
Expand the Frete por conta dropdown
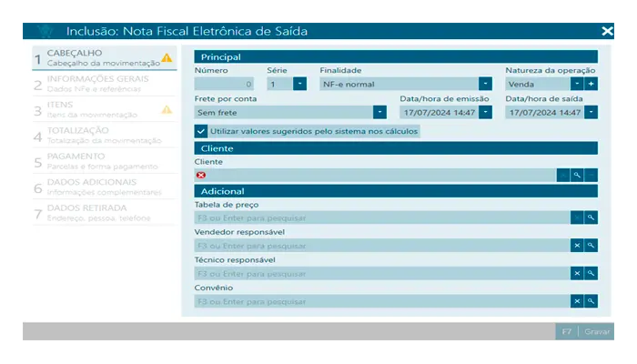pyautogui.click(x=379, y=112)
